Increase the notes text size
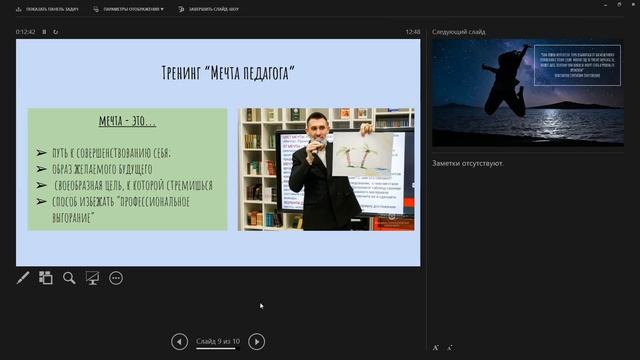 pyautogui.click(x=436, y=348)
